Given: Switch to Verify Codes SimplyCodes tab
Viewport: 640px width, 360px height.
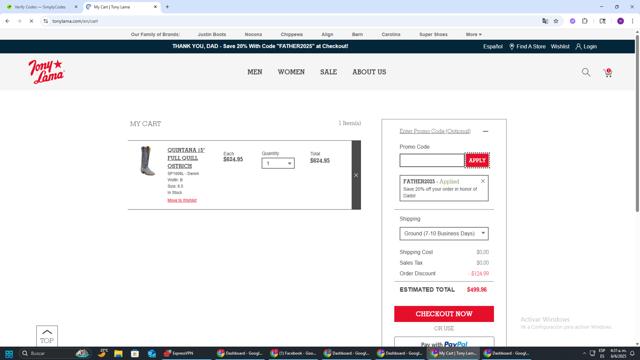Looking at the screenshot, I should point(40,7).
